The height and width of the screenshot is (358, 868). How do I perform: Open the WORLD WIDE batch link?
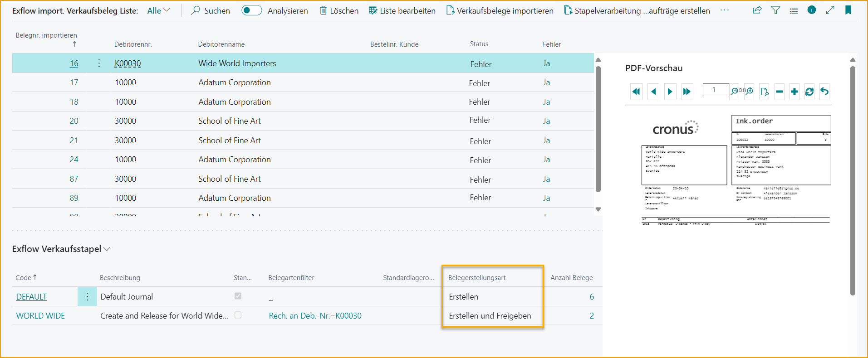coord(40,316)
